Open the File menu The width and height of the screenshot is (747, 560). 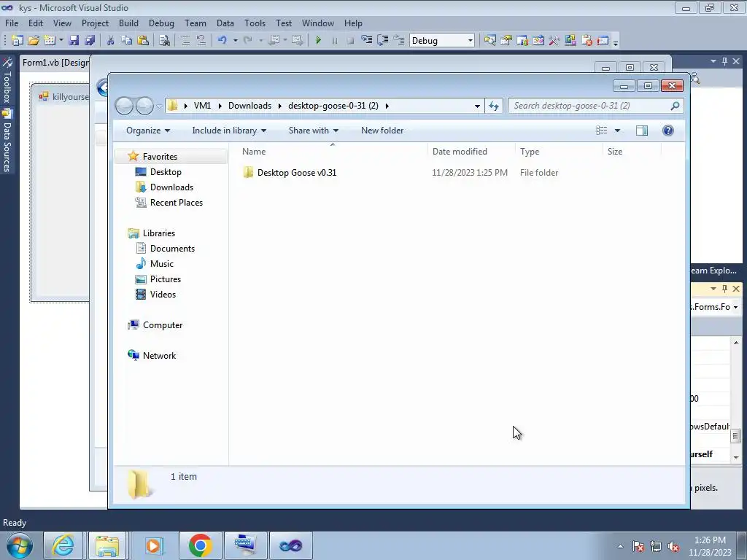pyautogui.click(x=12, y=23)
